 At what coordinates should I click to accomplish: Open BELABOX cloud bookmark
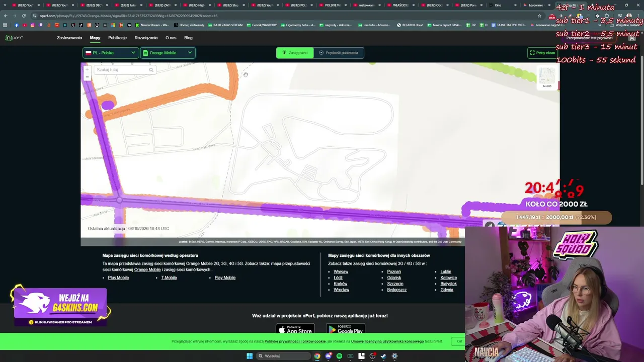point(410,25)
